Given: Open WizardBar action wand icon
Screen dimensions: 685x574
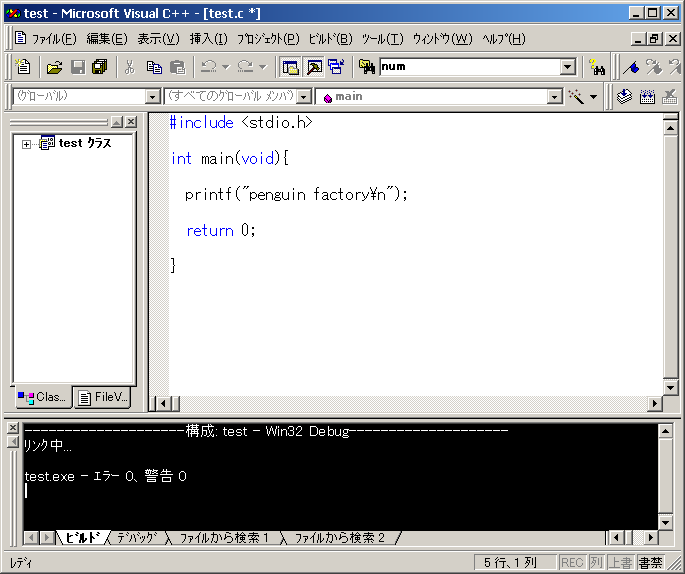Looking at the screenshot, I should click(576, 97).
